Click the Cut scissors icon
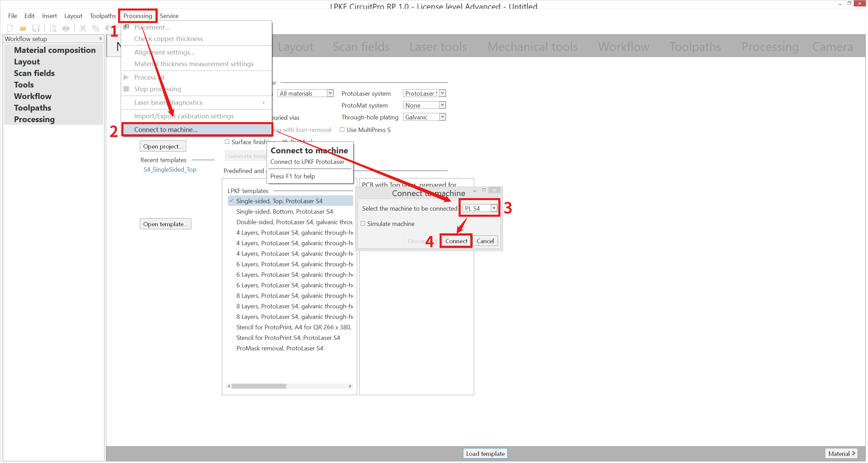868x463 pixels. 82,28
